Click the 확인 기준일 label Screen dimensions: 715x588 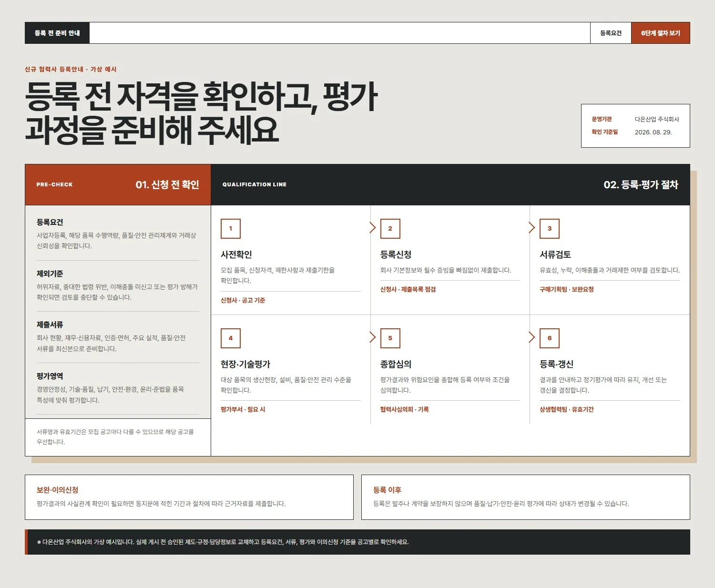click(x=604, y=132)
